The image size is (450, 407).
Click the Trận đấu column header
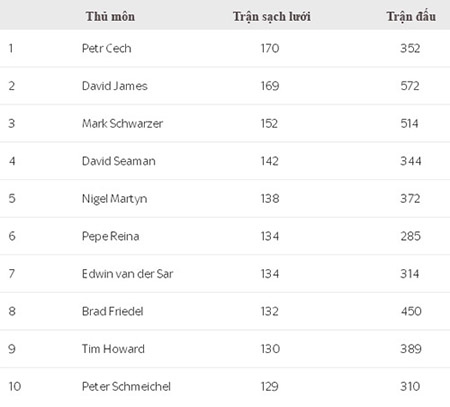tap(411, 16)
